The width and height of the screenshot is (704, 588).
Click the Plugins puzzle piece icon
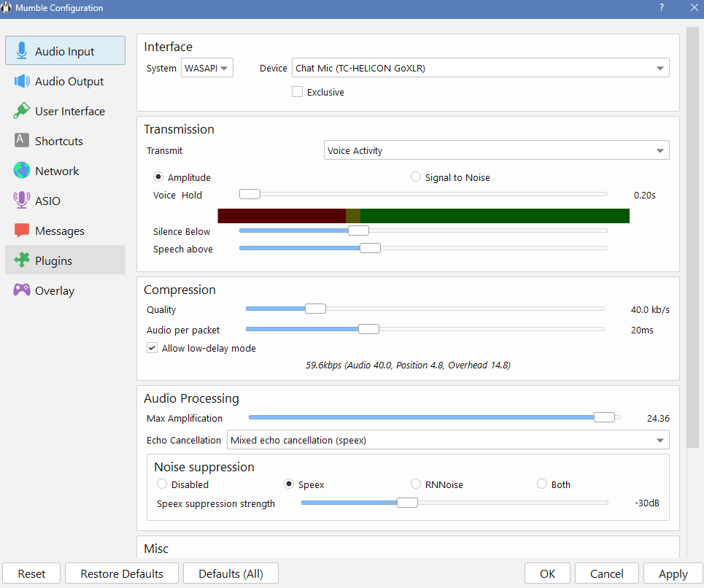22,260
